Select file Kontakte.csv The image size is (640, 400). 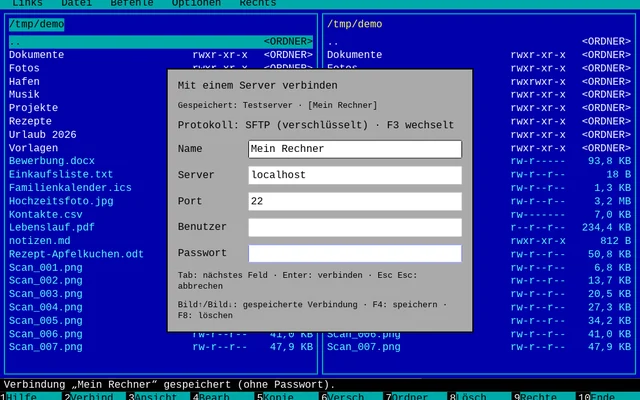coord(46,215)
